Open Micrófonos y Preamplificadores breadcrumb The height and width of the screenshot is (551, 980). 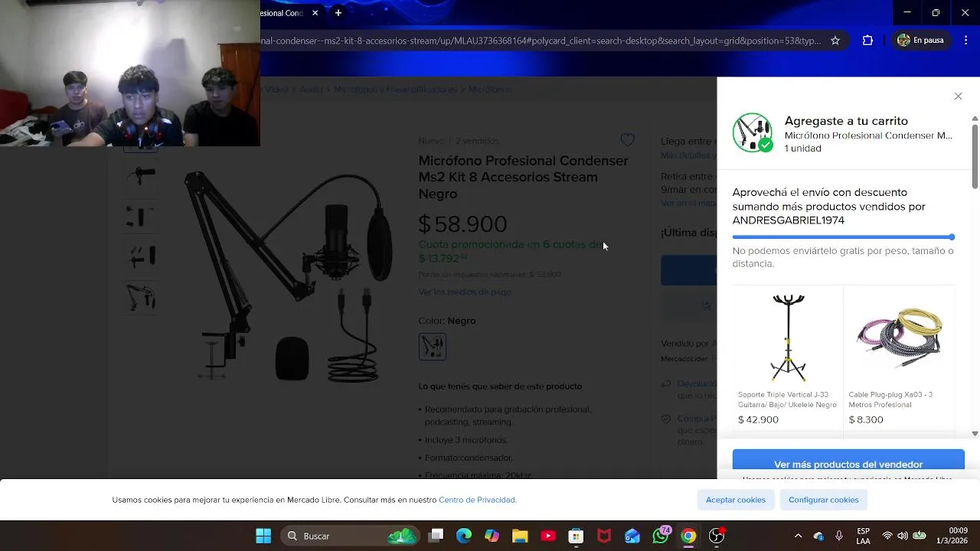pos(395,90)
